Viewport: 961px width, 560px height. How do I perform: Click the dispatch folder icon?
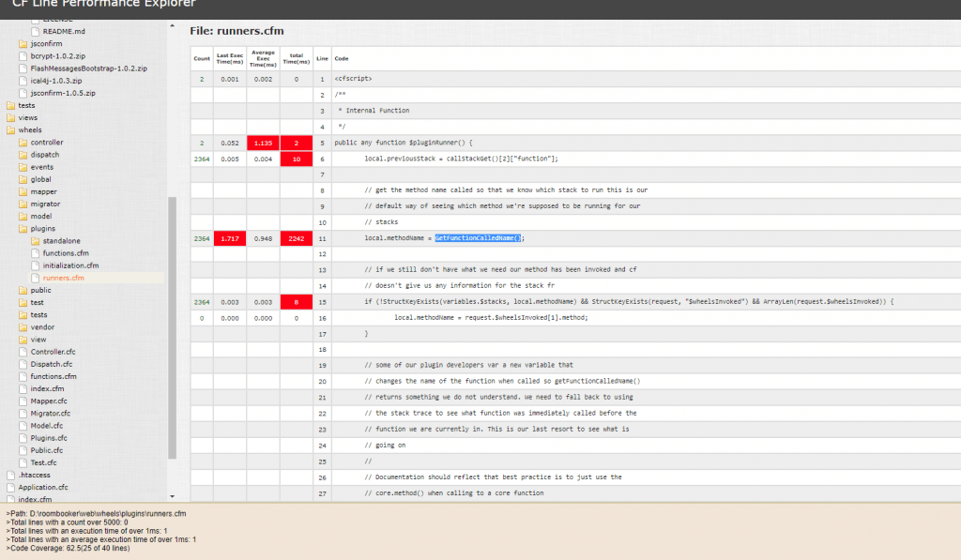click(x=23, y=155)
